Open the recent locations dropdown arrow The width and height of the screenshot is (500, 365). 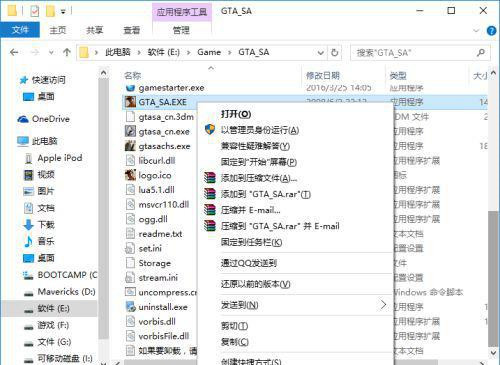51,53
